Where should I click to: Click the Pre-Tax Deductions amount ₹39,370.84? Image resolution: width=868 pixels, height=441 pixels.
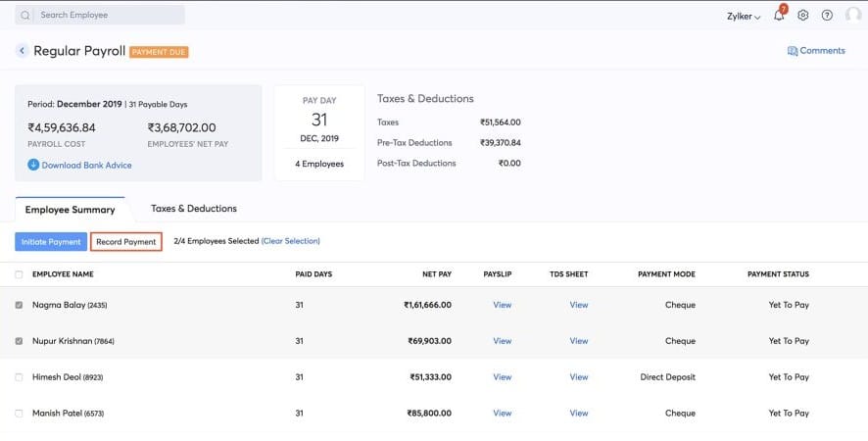501,142
